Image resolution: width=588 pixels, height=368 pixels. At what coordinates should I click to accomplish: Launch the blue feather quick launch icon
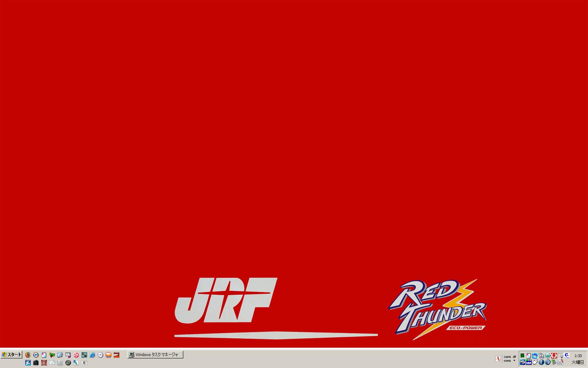(76, 363)
